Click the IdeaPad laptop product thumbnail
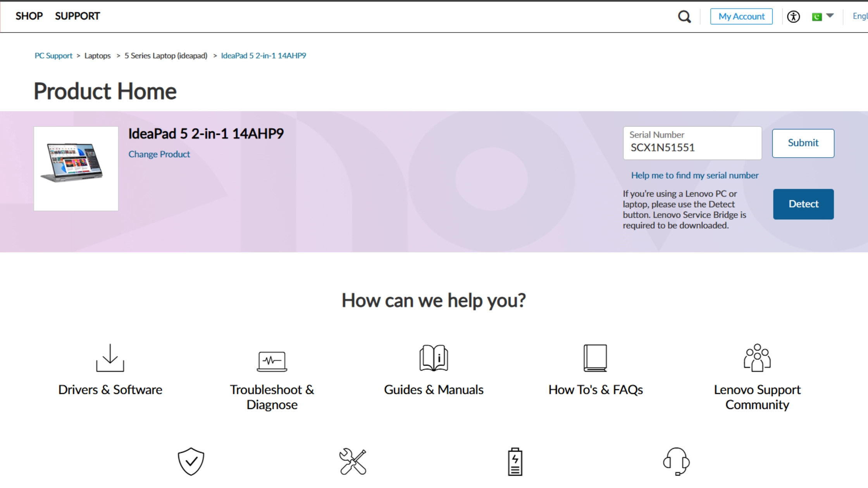868x488 pixels. pyautogui.click(x=76, y=168)
